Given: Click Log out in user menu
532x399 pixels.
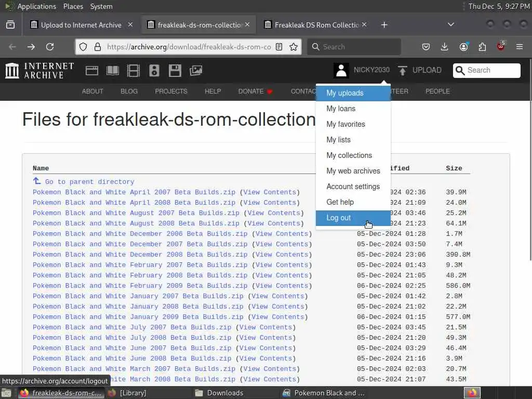Looking at the screenshot, I should click(x=353, y=218).
